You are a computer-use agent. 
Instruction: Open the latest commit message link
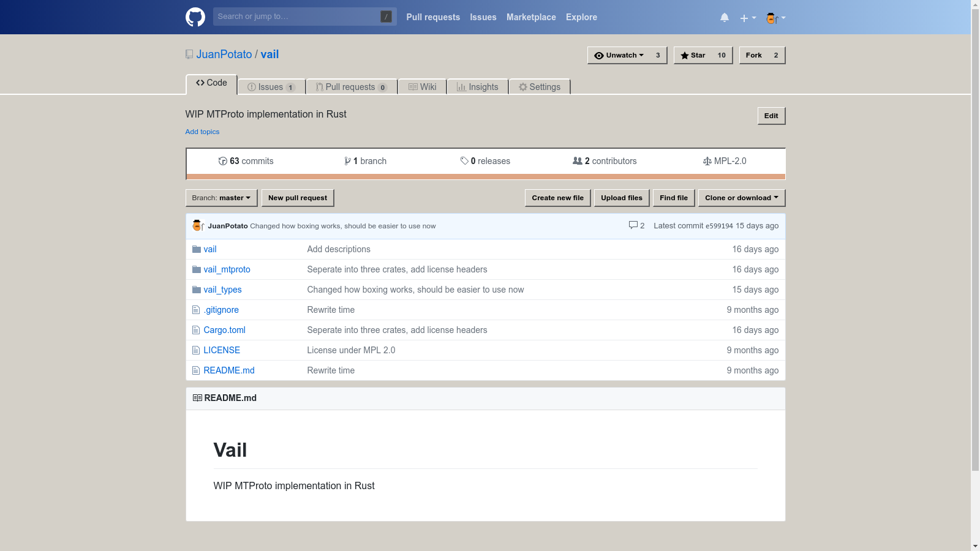pyautogui.click(x=343, y=226)
